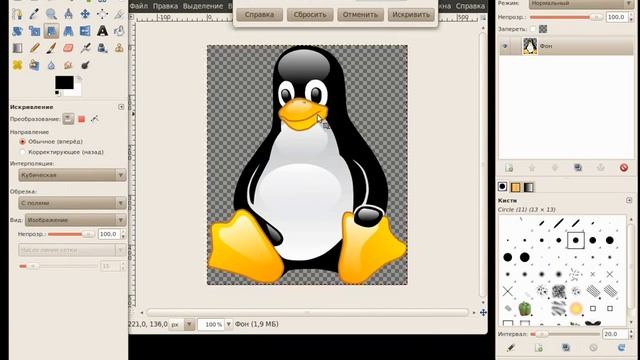Image resolution: width=640 pixels, height=360 pixels.
Task: Select the Ink tool
Action: (x=102, y=48)
